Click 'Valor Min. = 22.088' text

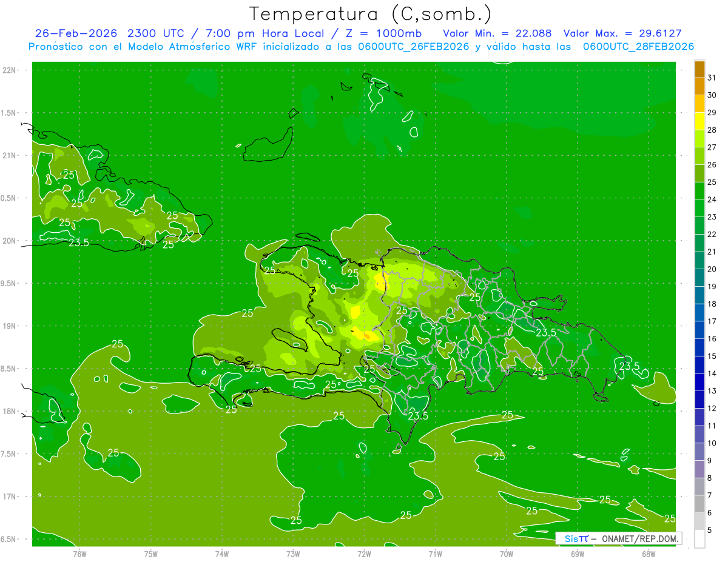497,33
